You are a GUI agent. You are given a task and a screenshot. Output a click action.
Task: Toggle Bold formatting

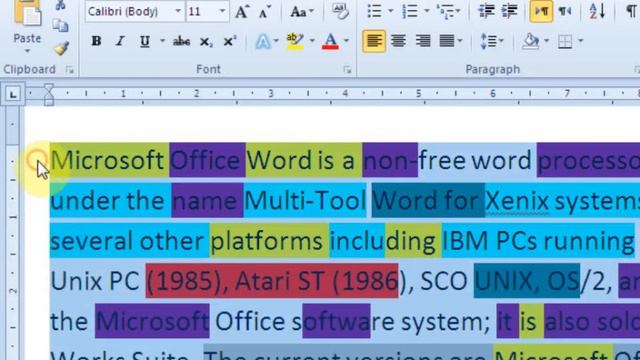point(96,41)
